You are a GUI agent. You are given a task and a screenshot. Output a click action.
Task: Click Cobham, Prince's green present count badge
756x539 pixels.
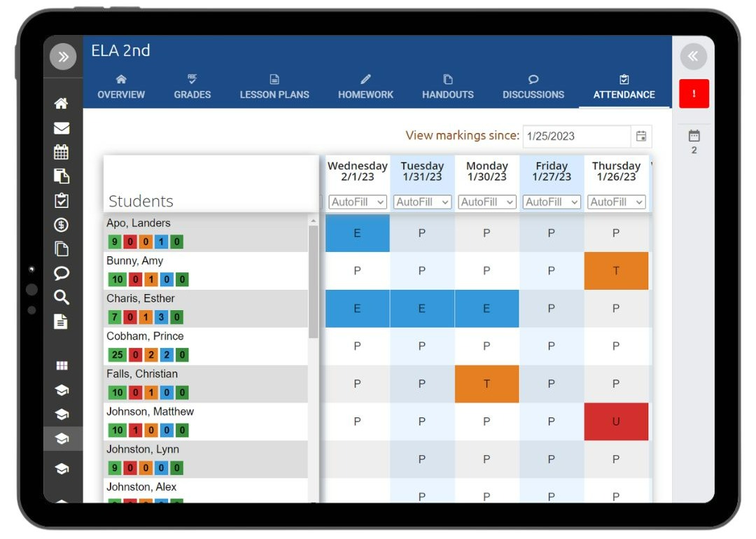[117, 355]
